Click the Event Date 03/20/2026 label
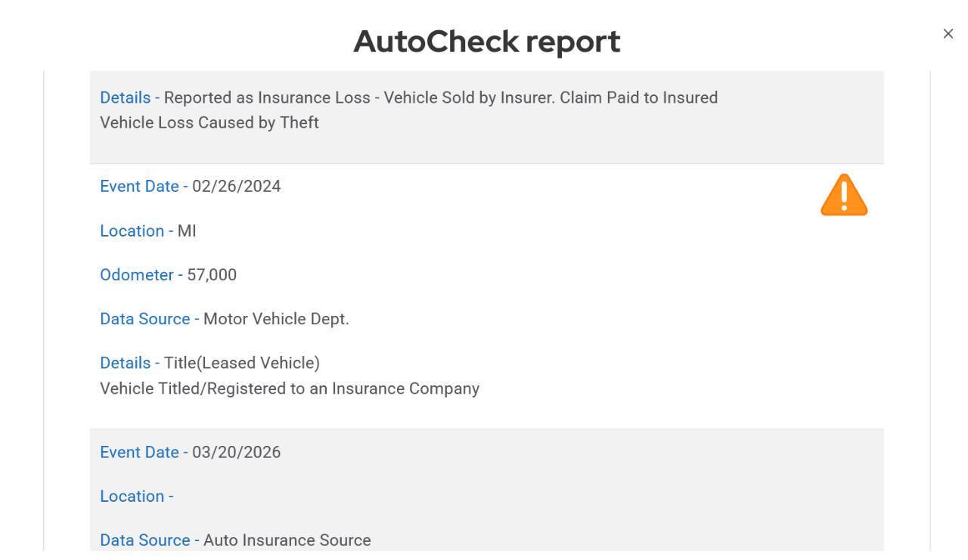Image resolution: width=968 pixels, height=560 pixels. pos(190,453)
